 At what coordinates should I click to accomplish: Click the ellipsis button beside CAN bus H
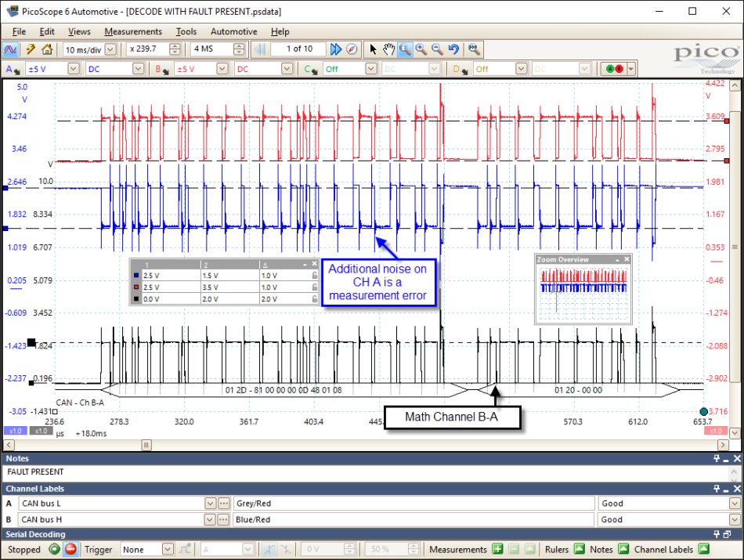pos(223,519)
